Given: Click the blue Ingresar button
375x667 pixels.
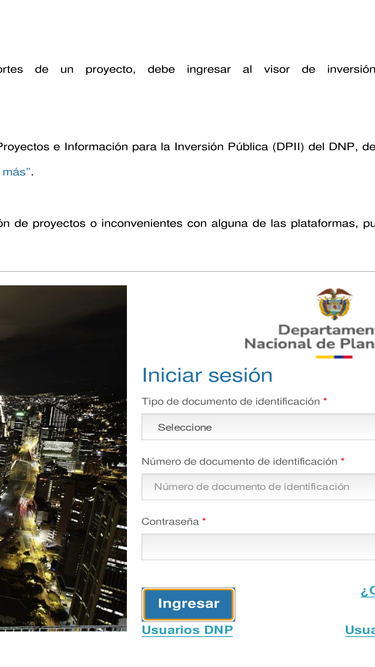Looking at the screenshot, I should pyautogui.click(x=188, y=604).
